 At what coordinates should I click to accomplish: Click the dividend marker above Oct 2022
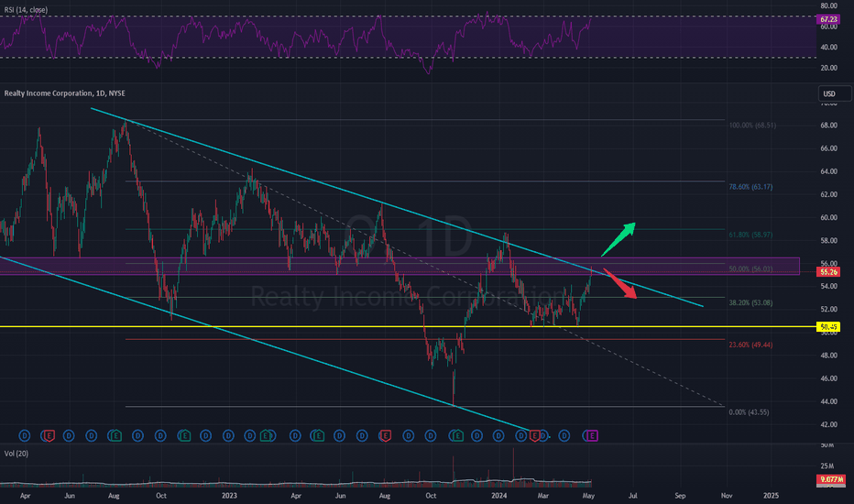[x=160, y=435]
